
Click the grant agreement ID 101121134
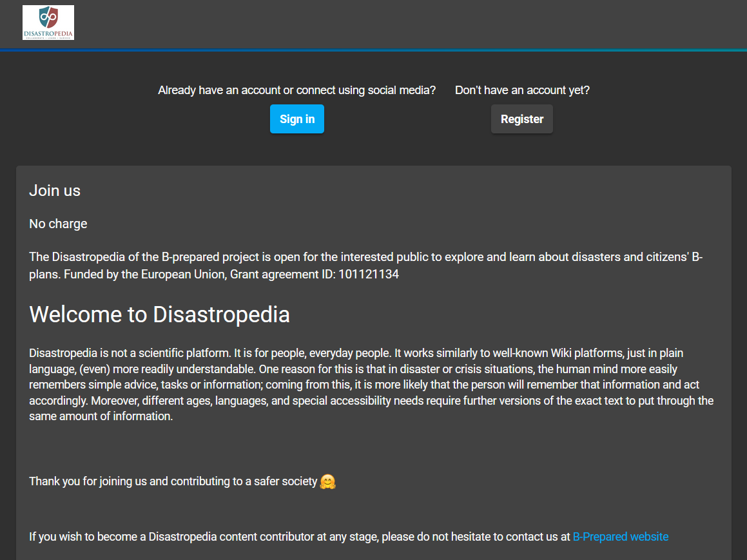click(x=368, y=274)
